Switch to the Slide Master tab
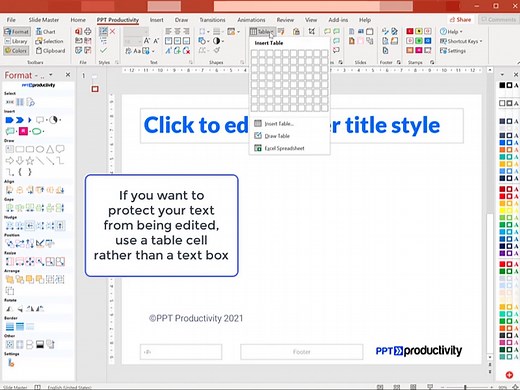Image resolution: width=520 pixels, height=390 pixels. [x=44, y=20]
